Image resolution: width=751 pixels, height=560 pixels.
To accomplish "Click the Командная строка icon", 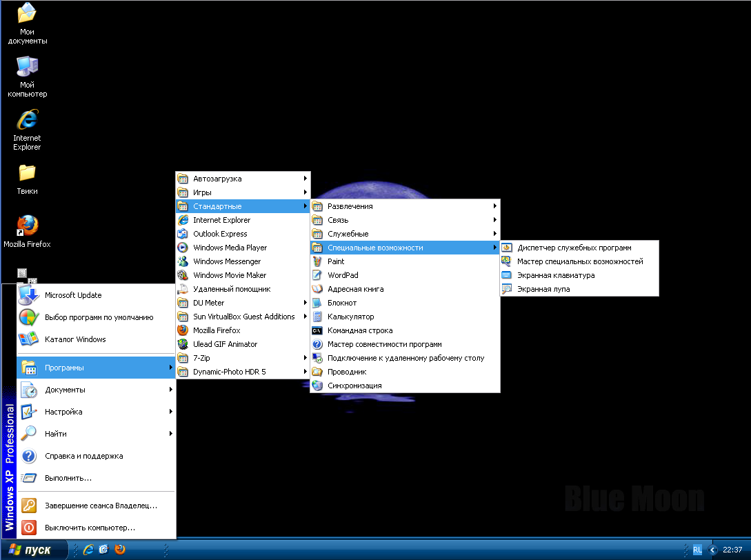I will [x=317, y=330].
